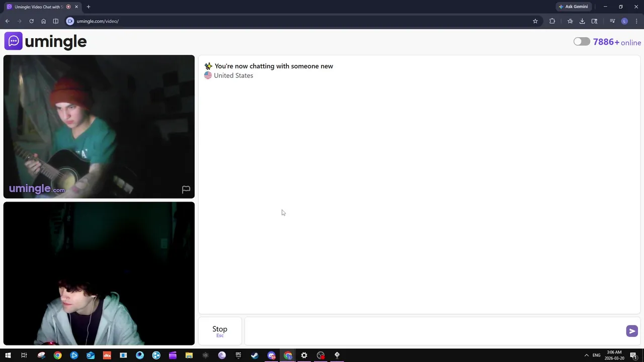Select the Umingle Video Chat tab

tap(39, 7)
